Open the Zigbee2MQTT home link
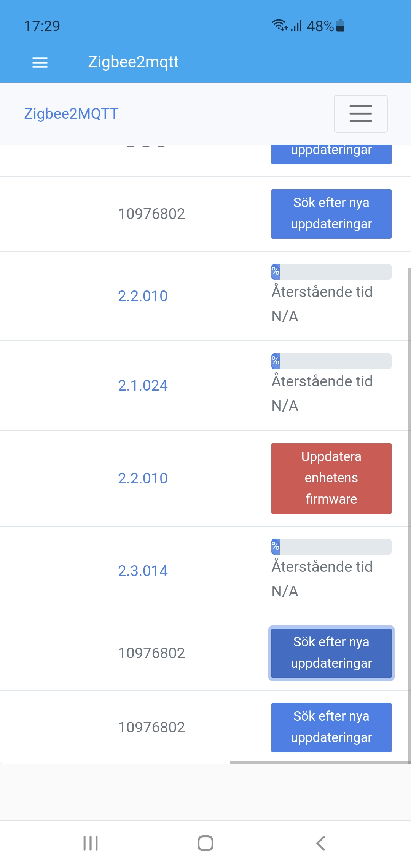This screenshot has width=411, height=868. (71, 113)
